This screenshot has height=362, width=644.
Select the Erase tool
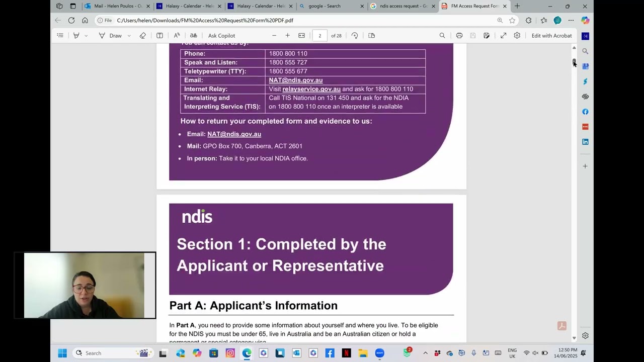coord(143,36)
